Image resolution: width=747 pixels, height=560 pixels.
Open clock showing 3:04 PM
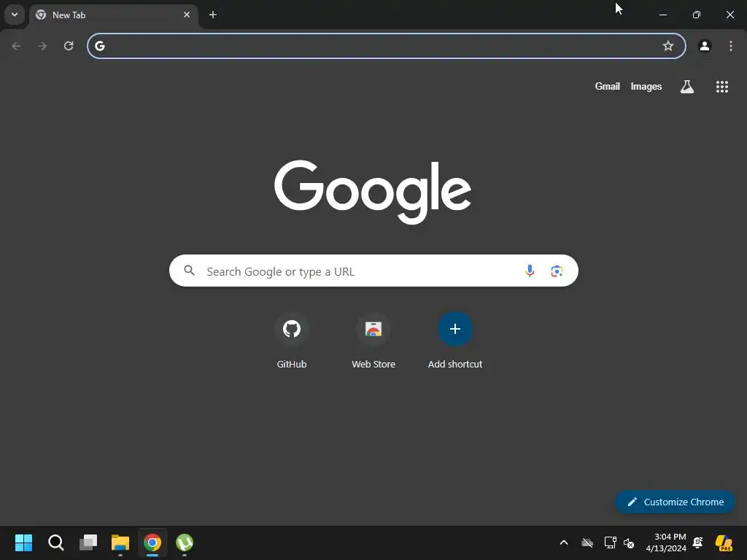[666, 542]
